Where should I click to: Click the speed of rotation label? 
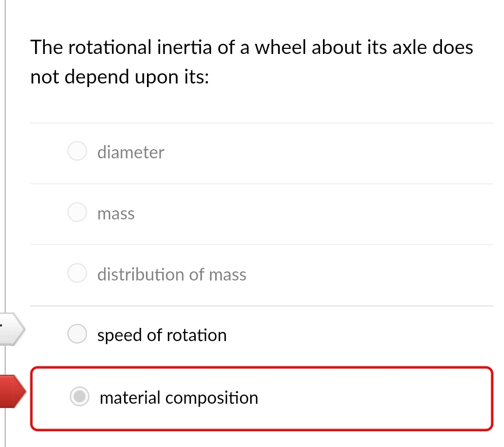pyautogui.click(x=162, y=335)
